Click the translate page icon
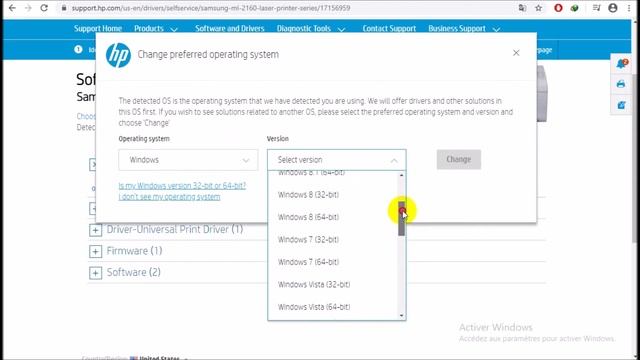The height and width of the screenshot is (360, 640). click(x=522, y=8)
